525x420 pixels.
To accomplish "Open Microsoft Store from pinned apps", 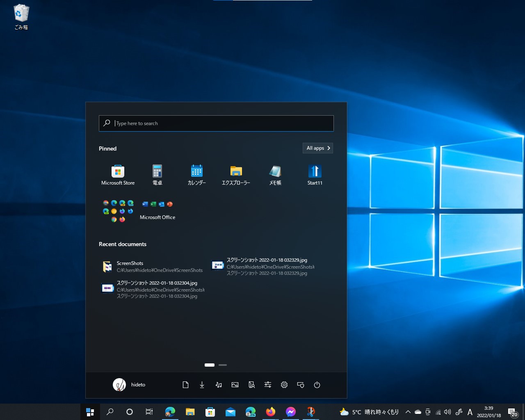I will [118, 175].
